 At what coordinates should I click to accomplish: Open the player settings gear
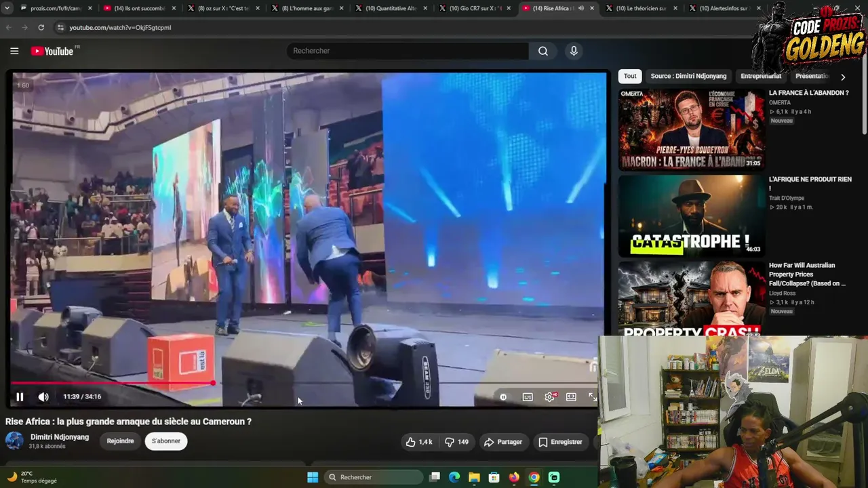[x=550, y=396]
